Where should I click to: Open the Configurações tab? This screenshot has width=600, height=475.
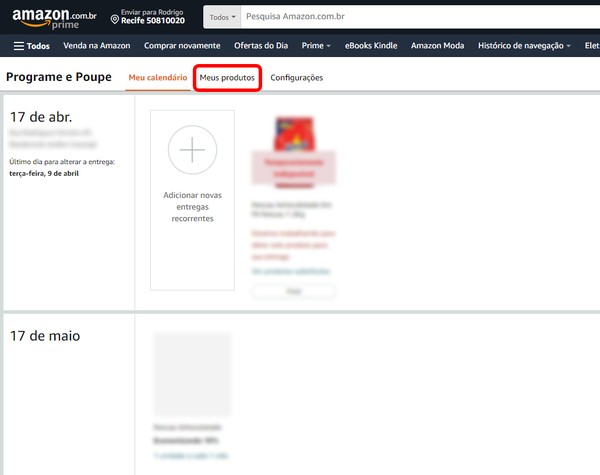(297, 78)
